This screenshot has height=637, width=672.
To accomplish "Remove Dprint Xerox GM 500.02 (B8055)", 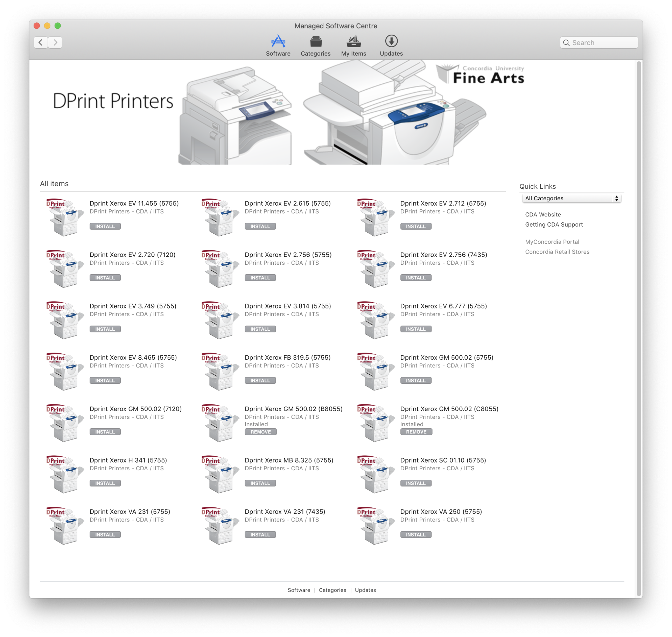I will [x=260, y=432].
